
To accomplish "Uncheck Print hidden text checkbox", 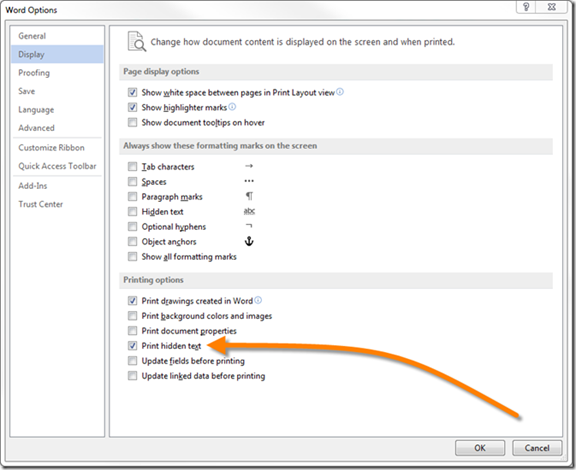I will pyautogui.click(x=132, y=346).
